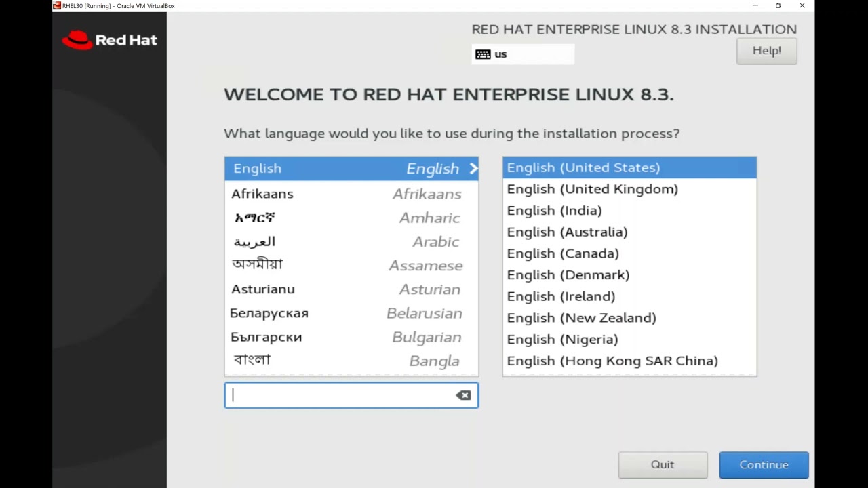Clear the language search with the backspace icon
Screen dimensions: 868x488
point(463,395)
